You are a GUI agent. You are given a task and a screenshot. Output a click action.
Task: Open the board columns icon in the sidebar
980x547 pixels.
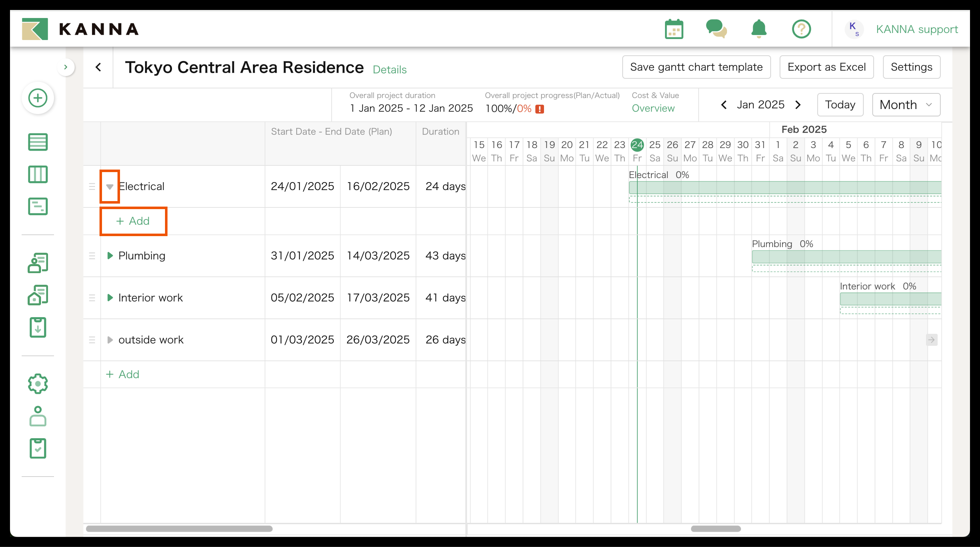38,174
